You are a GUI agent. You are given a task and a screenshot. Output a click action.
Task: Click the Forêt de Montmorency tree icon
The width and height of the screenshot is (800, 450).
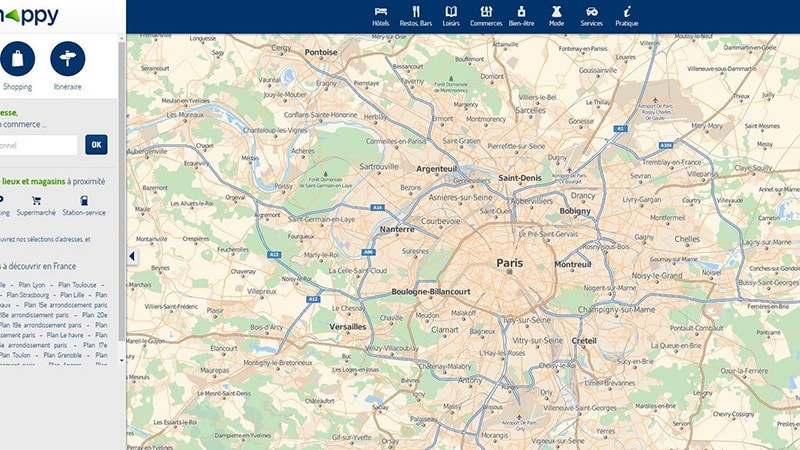pos(451,79)
